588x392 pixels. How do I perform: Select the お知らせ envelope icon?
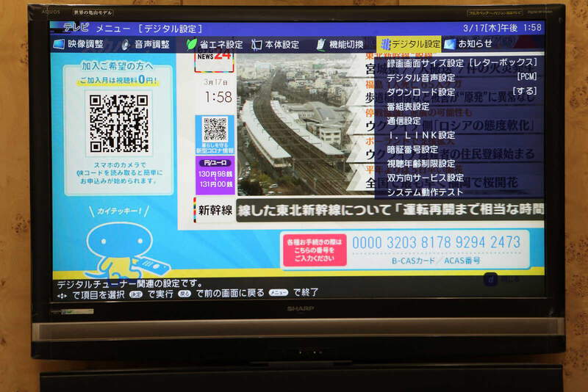point(449,44)
